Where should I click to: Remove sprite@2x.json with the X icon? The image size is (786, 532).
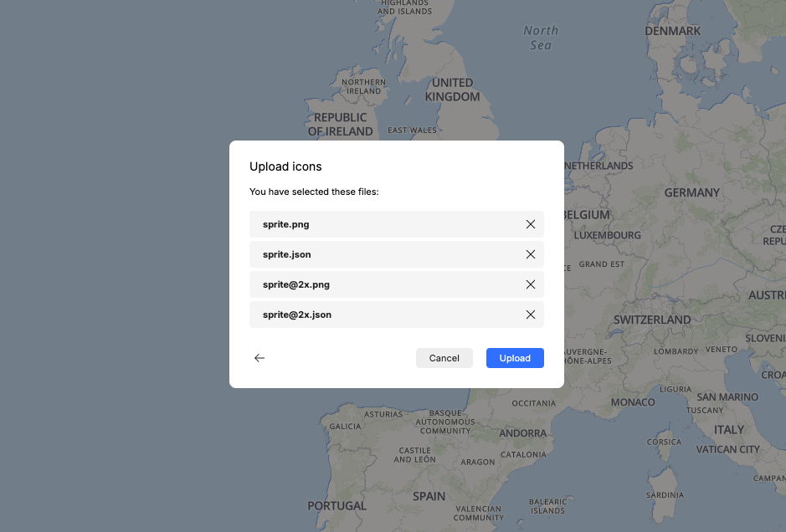tap(530, 315)
